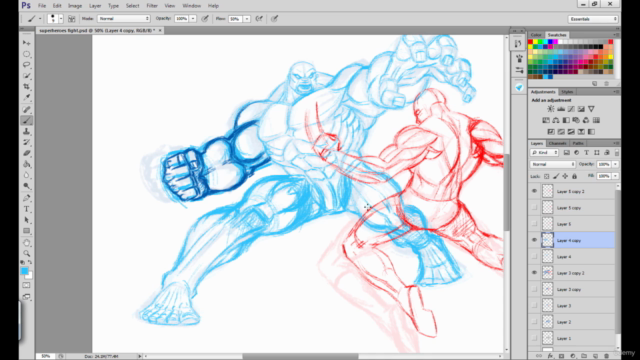Toggle the brush panel button in options bar
Screen dimensions: 640x360
[x=71, y=19]
